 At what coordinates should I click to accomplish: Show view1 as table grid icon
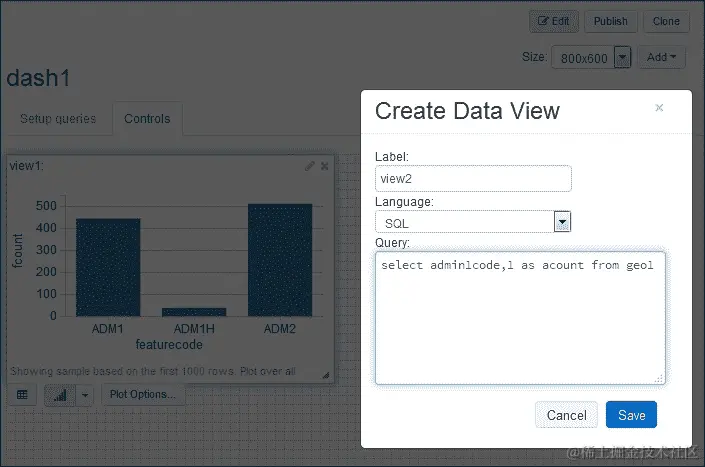(x=22, y=395)
